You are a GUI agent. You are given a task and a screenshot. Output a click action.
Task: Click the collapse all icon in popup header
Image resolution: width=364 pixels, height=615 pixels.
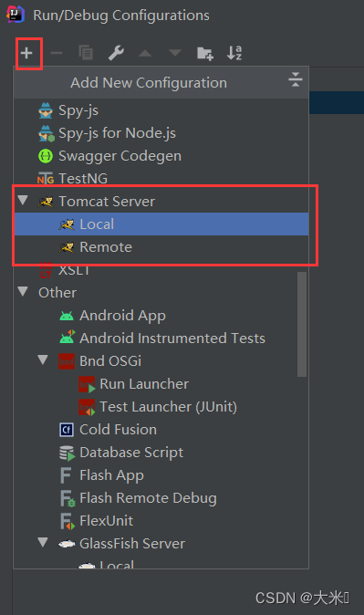click(x=295, y=79)
